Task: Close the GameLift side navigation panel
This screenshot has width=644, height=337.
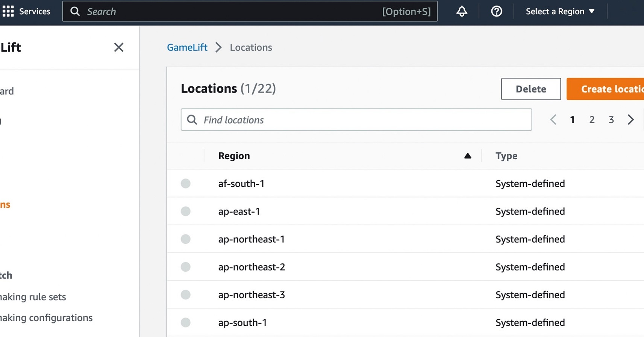Action: point(119,47)
